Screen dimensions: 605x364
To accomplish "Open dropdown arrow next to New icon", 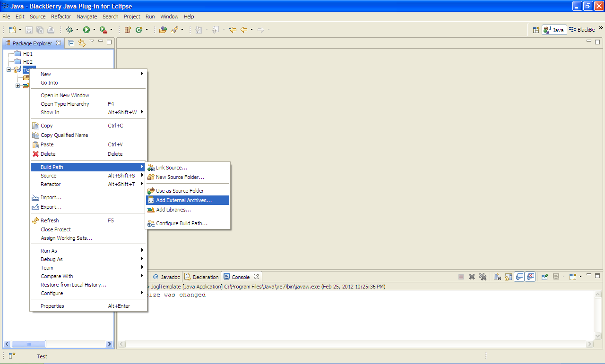I will (x=20, y=30).
